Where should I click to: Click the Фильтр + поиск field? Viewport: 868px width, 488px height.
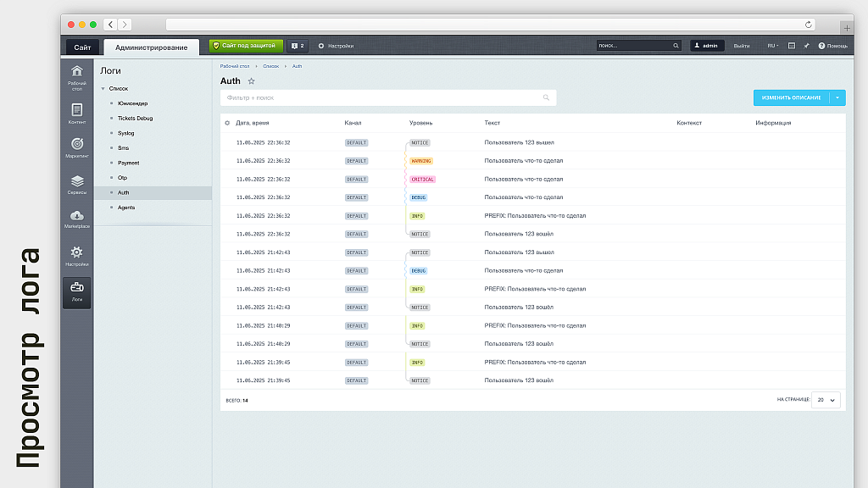click(381, 97)
